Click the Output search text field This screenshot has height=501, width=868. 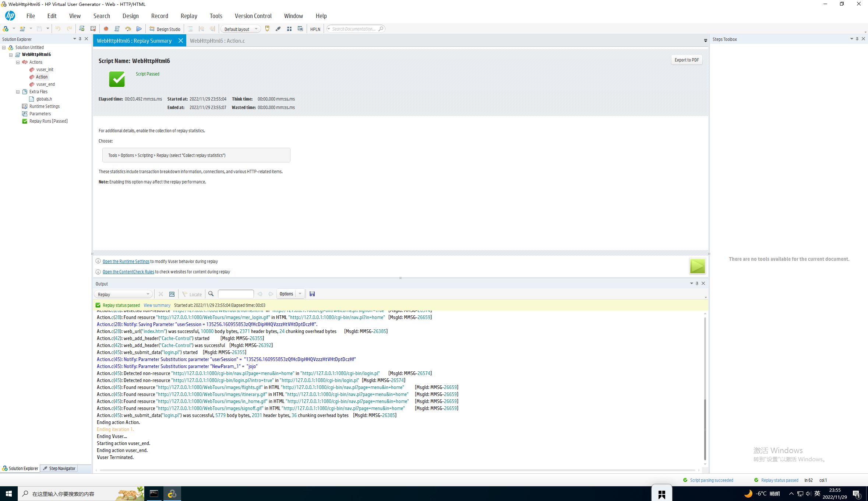pos(236,294)
